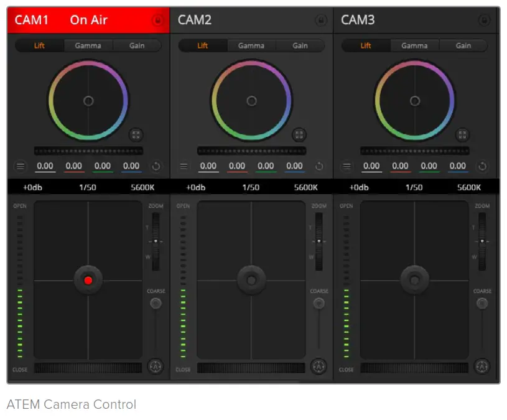Screen dimensions: 507x420
Task: Click CAM2 5600K white balance setting
Action: (x=306, y=187)
